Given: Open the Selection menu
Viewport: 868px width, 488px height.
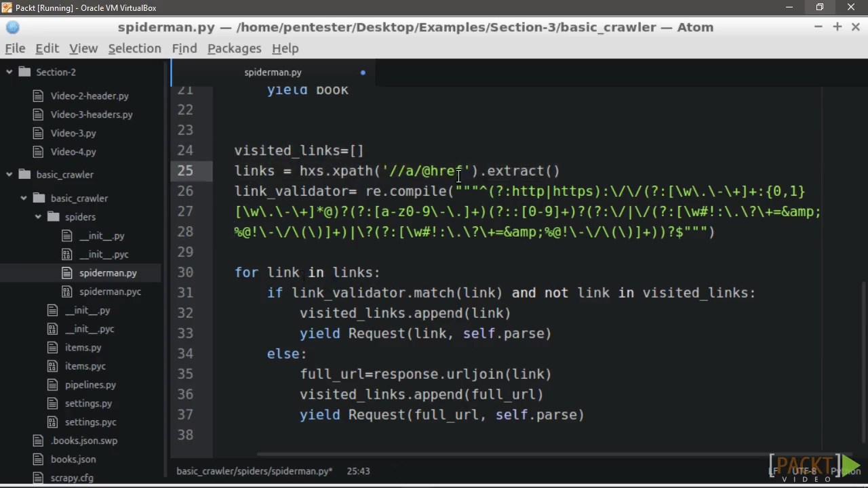Looking at the screenshot, I should click(134, 48).
